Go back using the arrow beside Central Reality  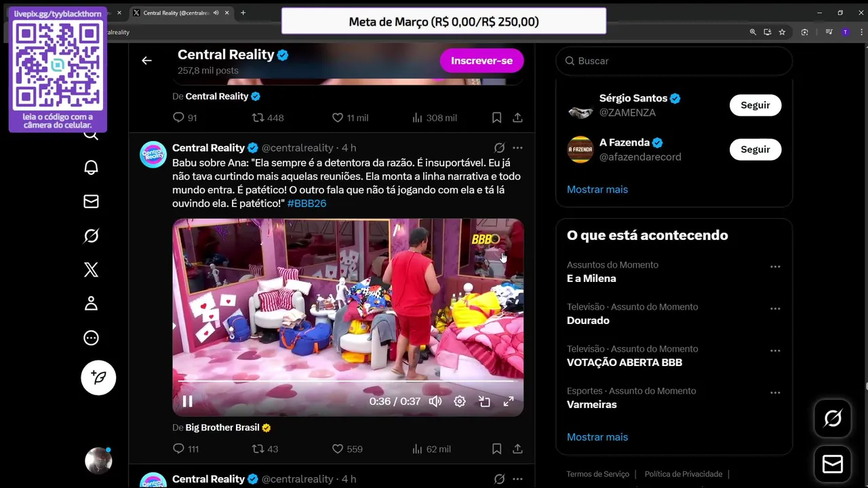(146, 60)
